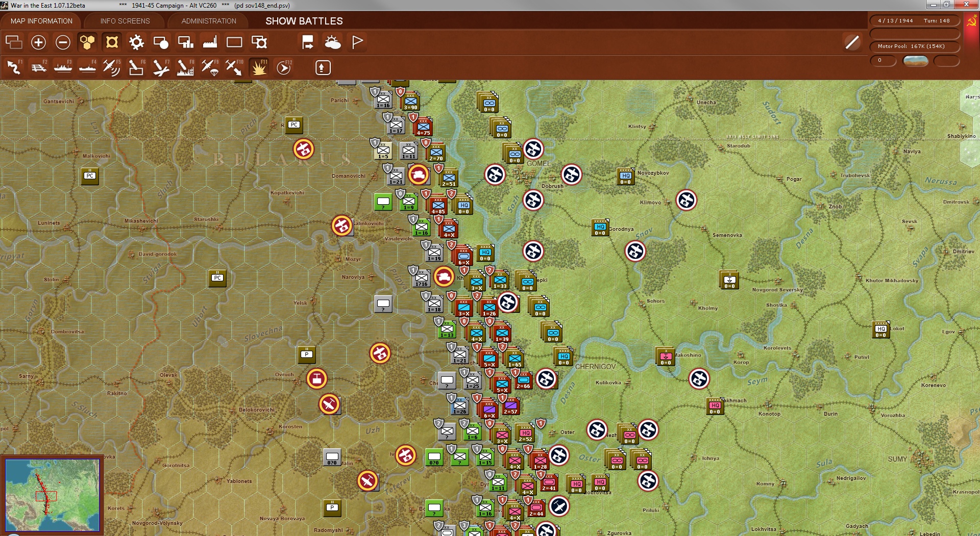Viewport: 980px width, 536px height.
Task: Launch air reconnaissance mission (F5)
Action: point(112,67)
